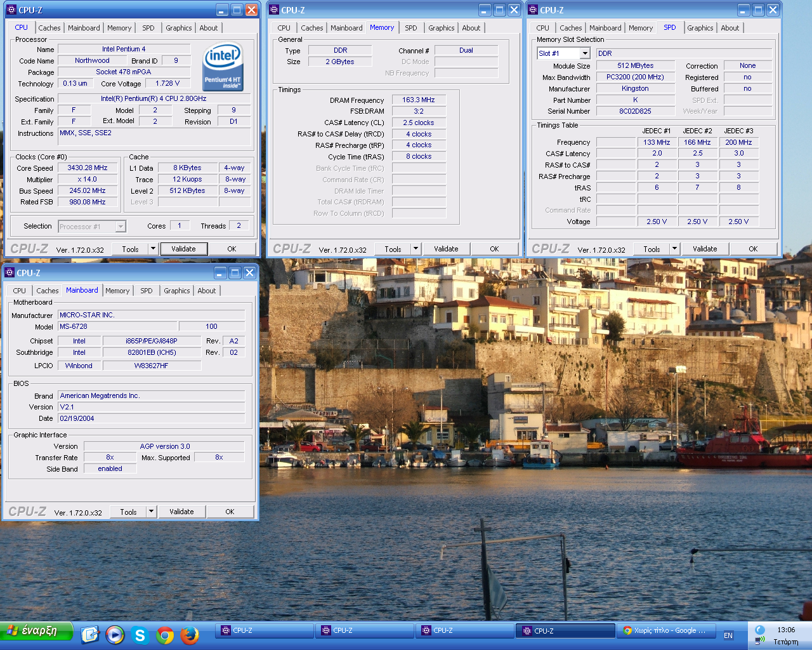Minimize the Mainboard CPU-Z window
Image resolution: width=812 pixels, height=650 pixels.
220,273
